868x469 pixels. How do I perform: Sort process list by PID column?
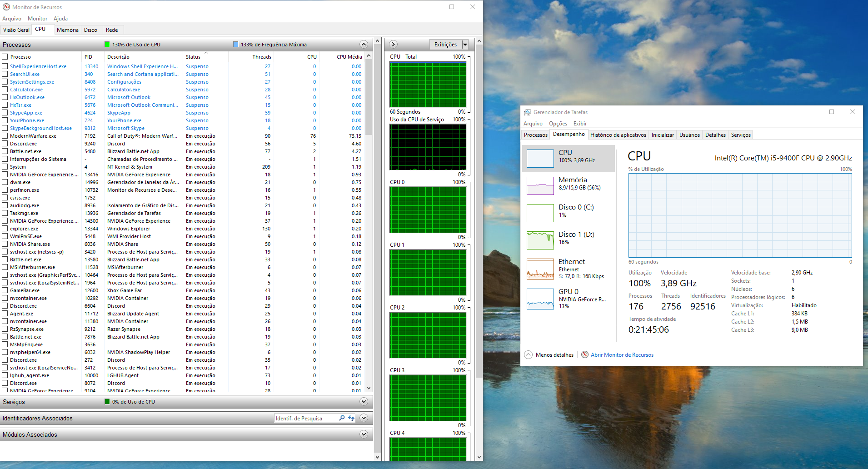[x=94, y=57]
